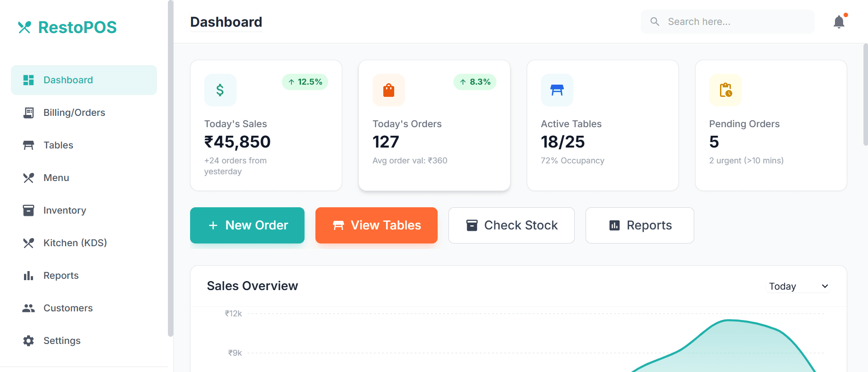The width and height of the screenshot is (868, 372).
Task: Open notifications via the bell icon
Action: point(839,22)
